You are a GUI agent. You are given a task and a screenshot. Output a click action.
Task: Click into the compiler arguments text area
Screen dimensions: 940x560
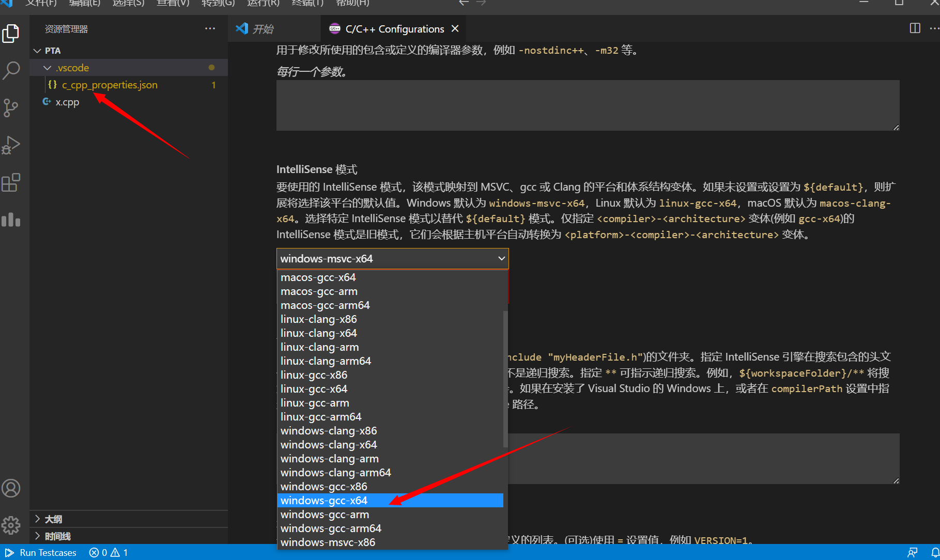coord(588,105)
